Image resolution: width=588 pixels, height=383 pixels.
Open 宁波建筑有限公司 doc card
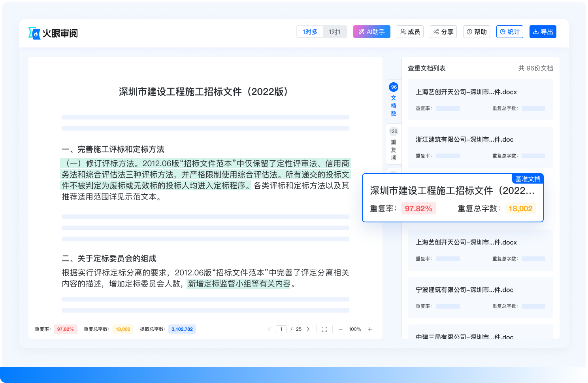coord(481,298)
